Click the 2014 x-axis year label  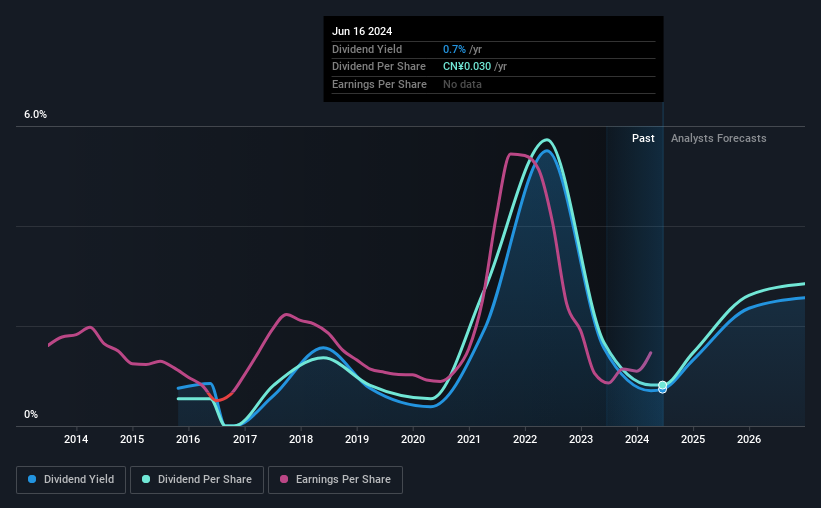click(76, 439)
